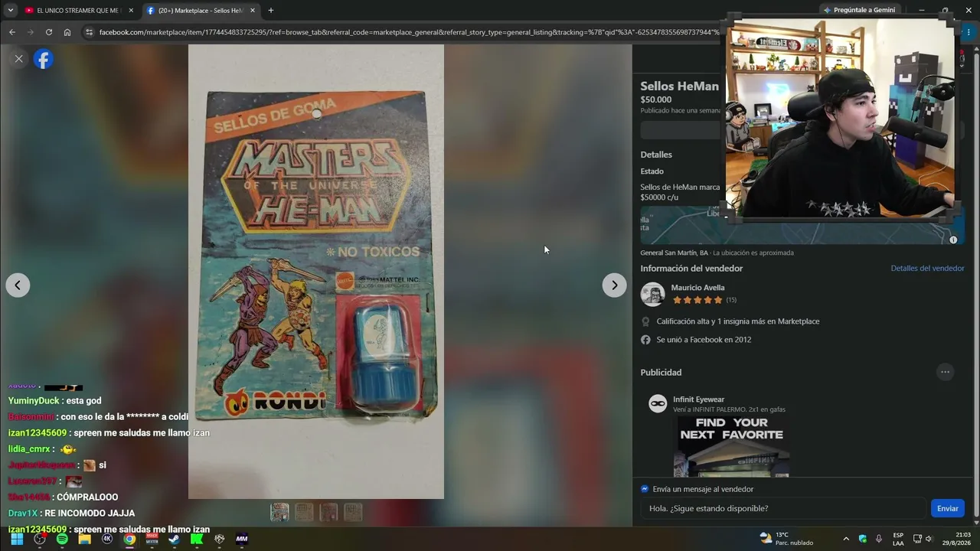Click the Información del vendedor heading
Viewport: 980px width, 551px height.
point(692,269)
